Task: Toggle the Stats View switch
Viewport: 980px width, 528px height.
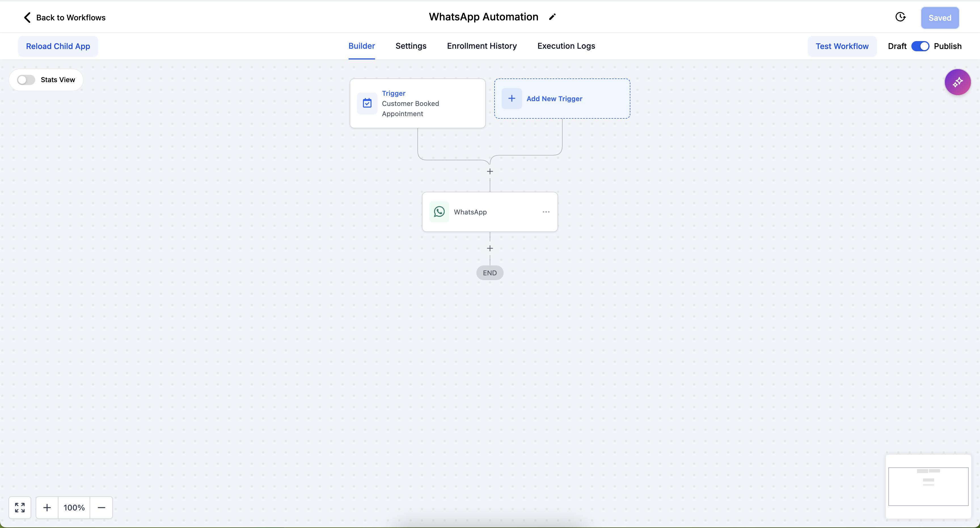Action: [x=26, y=80]
